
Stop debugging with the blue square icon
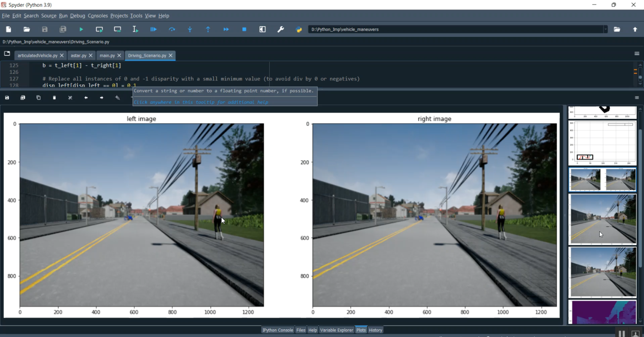pos(244,29)
